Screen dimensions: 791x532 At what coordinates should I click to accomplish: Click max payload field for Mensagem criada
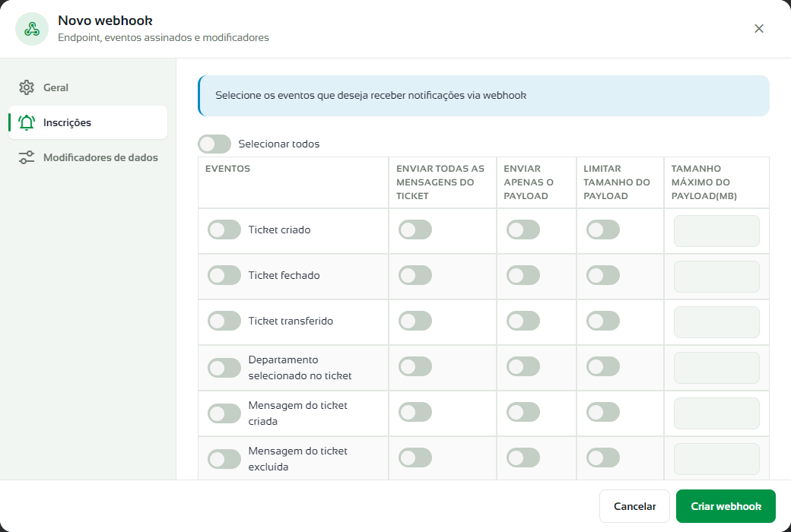click(x=716, y=413)
